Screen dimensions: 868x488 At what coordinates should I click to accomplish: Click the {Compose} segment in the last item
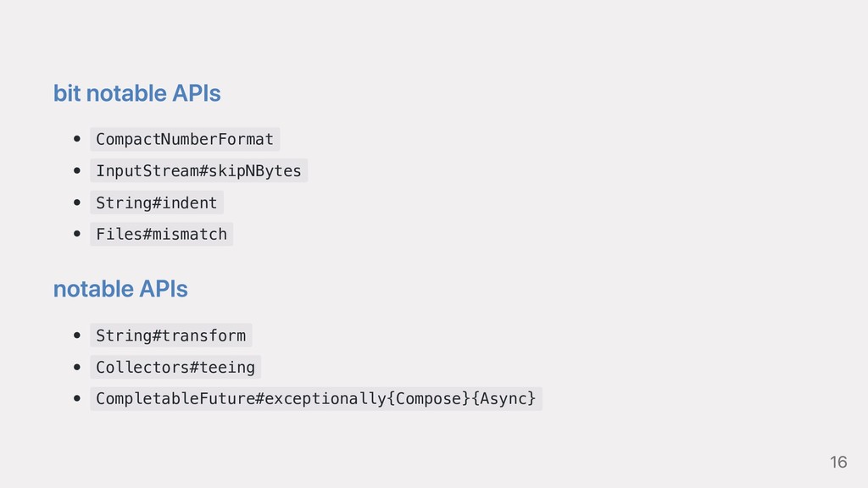tap(428, 398)
